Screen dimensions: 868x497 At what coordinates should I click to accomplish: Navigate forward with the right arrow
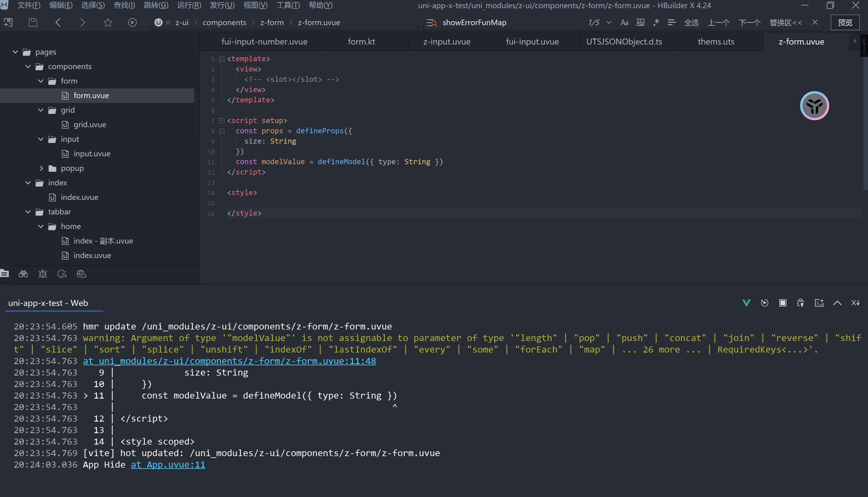[x=82, y=22]
